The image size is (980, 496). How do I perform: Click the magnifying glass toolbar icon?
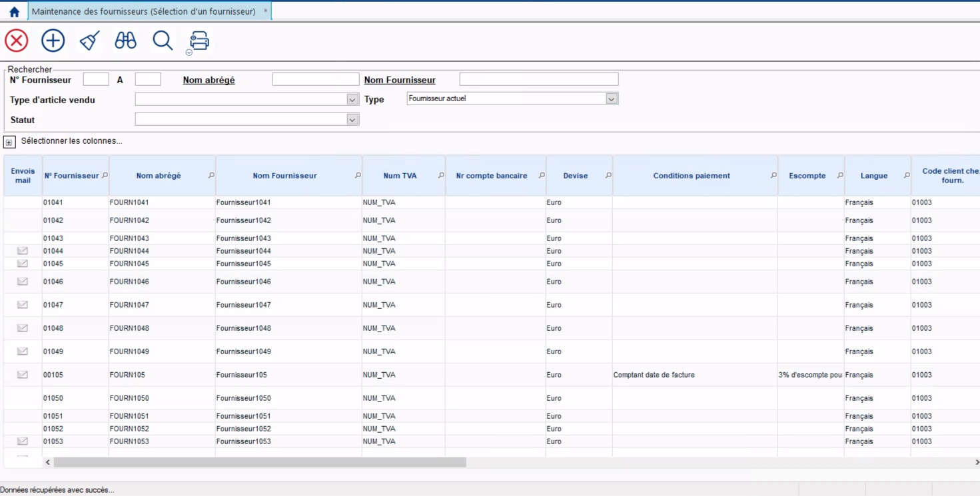pyautogui.click(x=162, y=41)
